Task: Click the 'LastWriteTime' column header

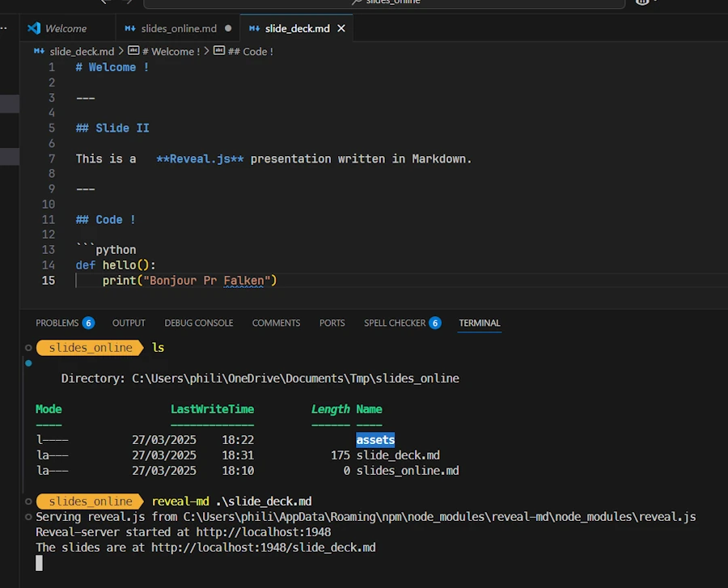Action: 212,409
